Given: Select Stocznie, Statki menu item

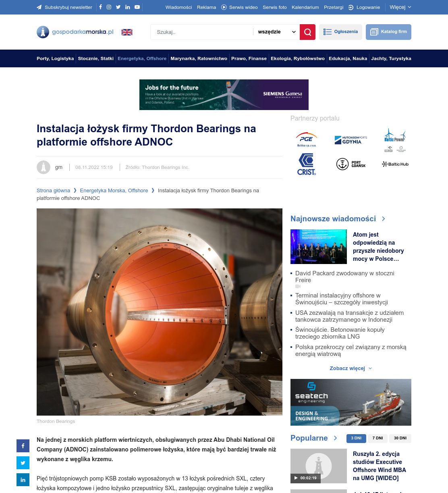Looking at the screenshot, I should 96,58.
